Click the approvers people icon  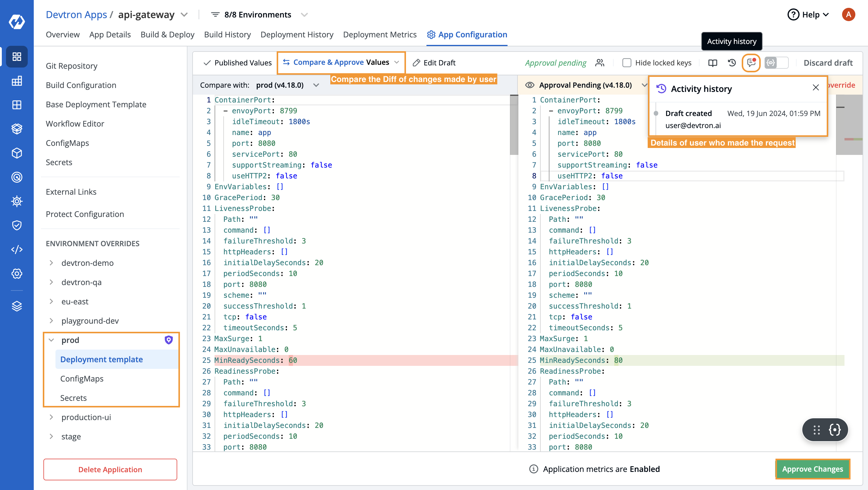[x=600, y=63]
